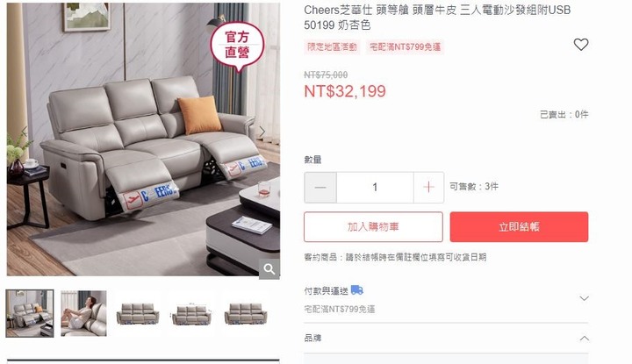Click the 限定地區活動 promotion tag
This screenshot has width=632, height=364.
[332, 47]
